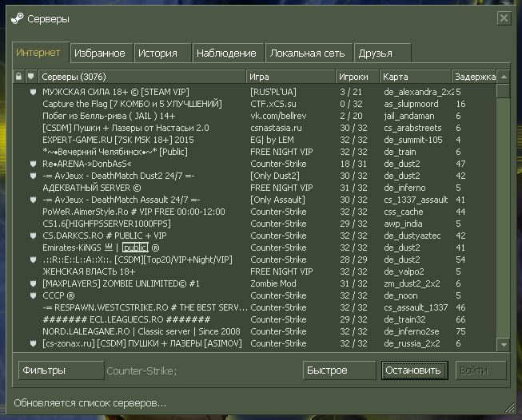Click shield icon on cs-zonax.ru row
522x420 pixels.
(x=33, y=343)
